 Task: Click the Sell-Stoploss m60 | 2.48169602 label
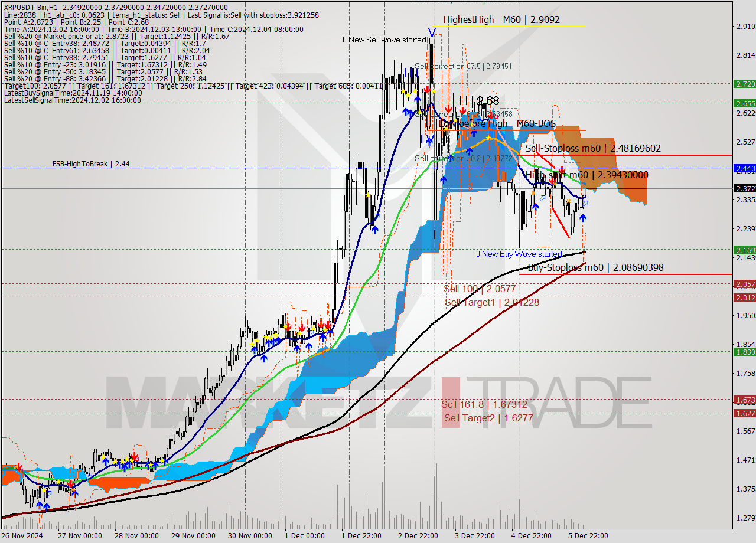tap(593, 149)
